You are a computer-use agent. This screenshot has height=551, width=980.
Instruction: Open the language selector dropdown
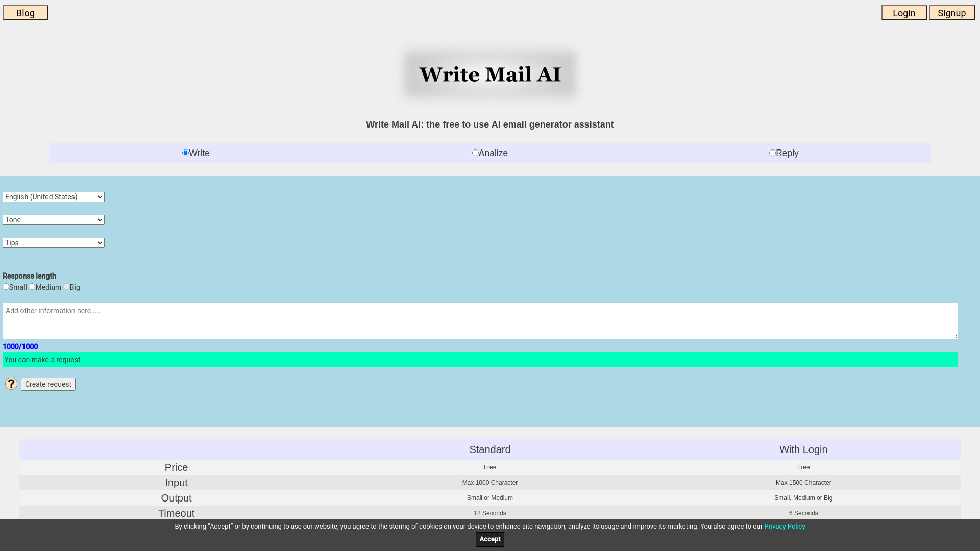53,196
